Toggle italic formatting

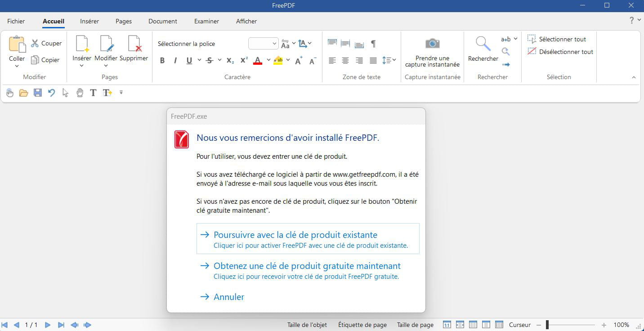coord(175,60)
